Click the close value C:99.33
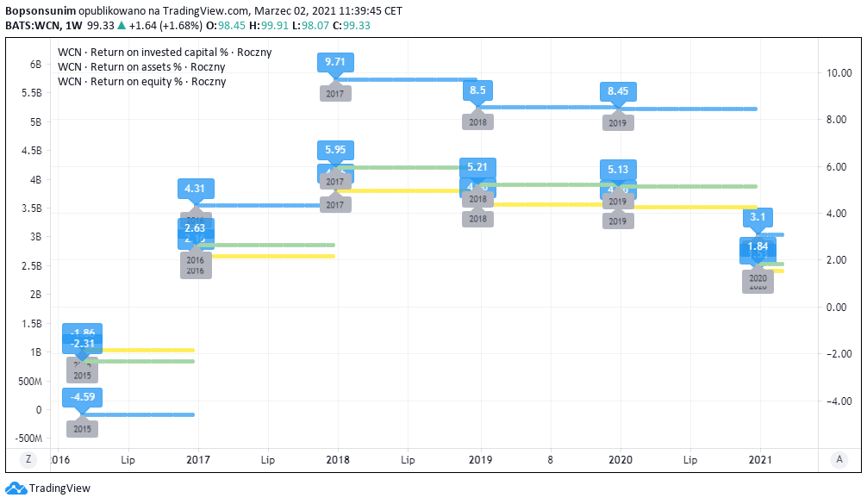Image resolution: width=867 pixels, height=504 pixels. click(352, 26)
